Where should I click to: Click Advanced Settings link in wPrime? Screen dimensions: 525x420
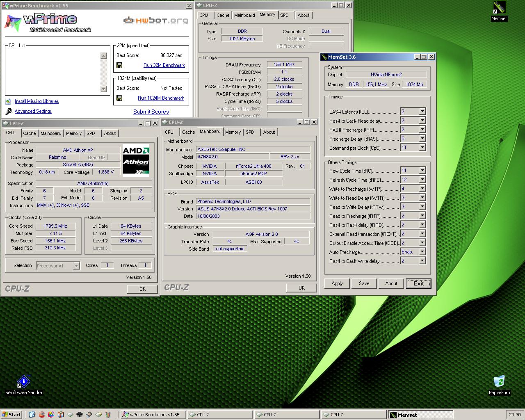click(x=33, y=111)
